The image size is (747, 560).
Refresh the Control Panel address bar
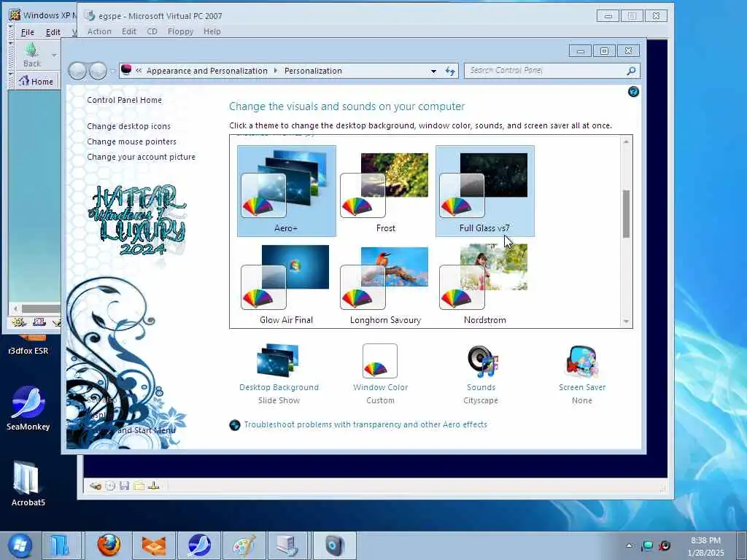(x=449, y=71)
